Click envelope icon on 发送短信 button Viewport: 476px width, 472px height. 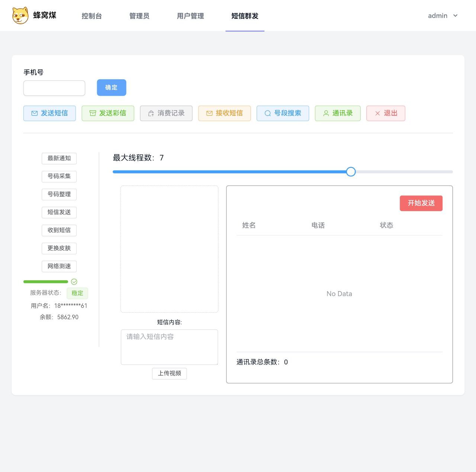coord(35,114)
